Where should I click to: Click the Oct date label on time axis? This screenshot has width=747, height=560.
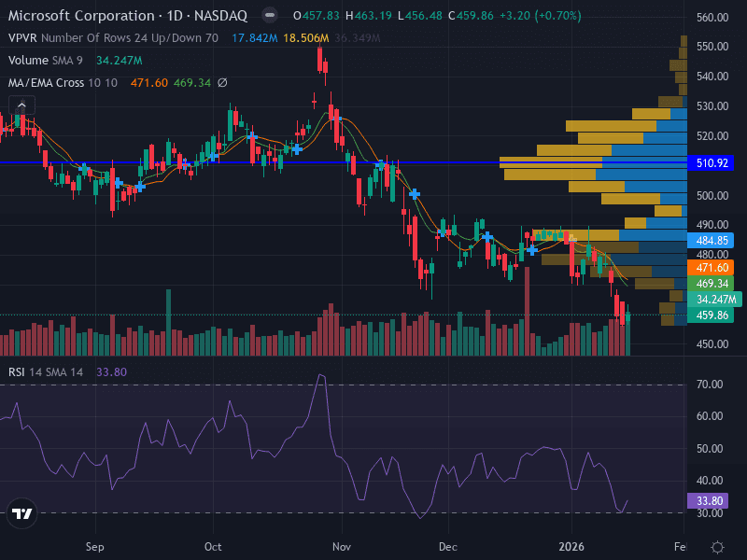pos(213,547)
